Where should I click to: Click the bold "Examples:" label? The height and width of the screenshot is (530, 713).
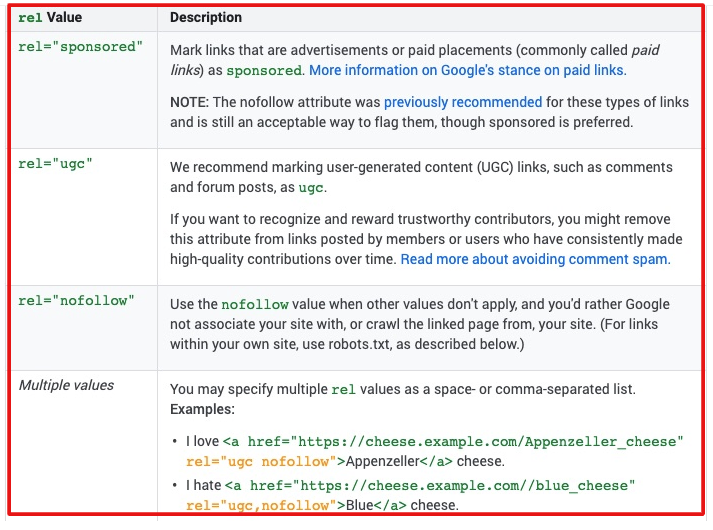point(201,410)
